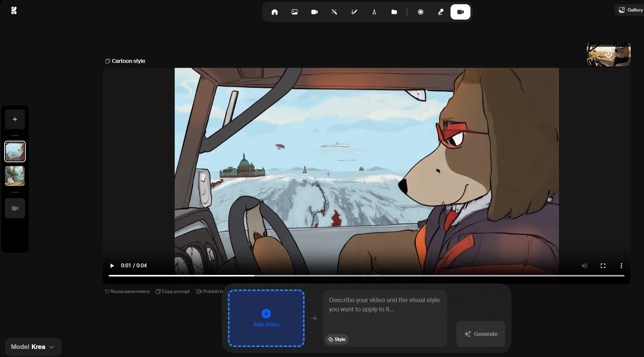Select the Enhancer wand tool

(334, 12)
